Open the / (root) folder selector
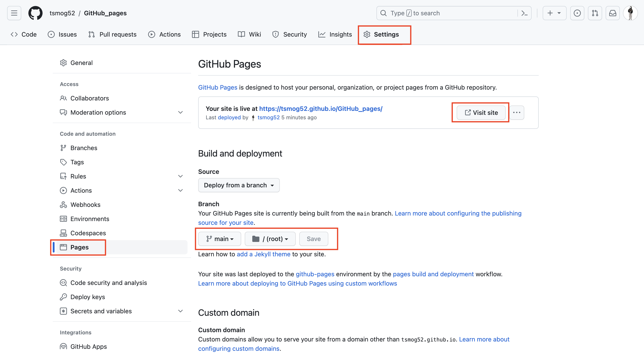This screenshot has height=355, width=644. point(270,239)
